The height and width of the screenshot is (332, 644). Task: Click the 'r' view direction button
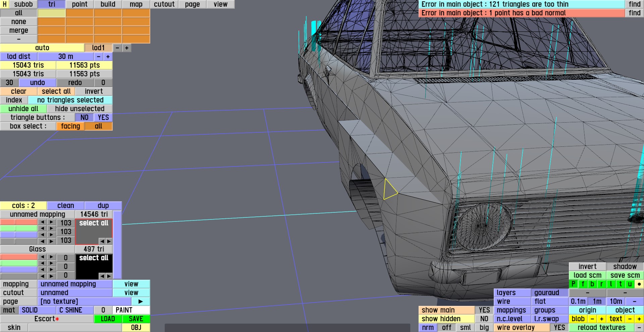(602, 284)
